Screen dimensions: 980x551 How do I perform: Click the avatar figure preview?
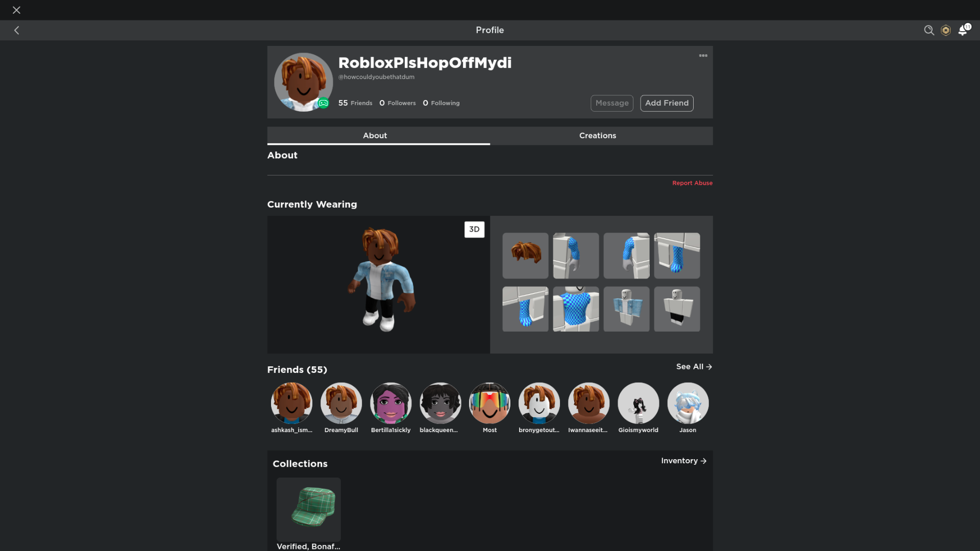(381, 280)
